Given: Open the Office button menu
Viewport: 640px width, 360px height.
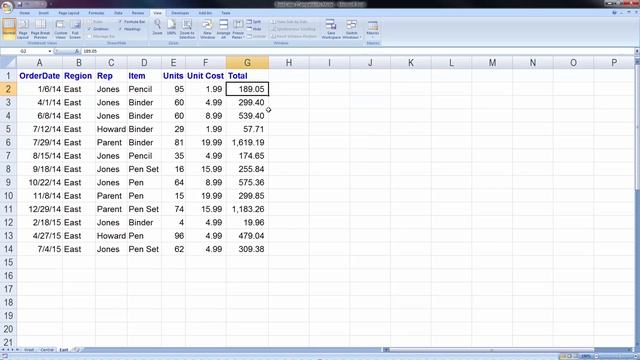Looking at the screenshot, I should click(7, 7).
